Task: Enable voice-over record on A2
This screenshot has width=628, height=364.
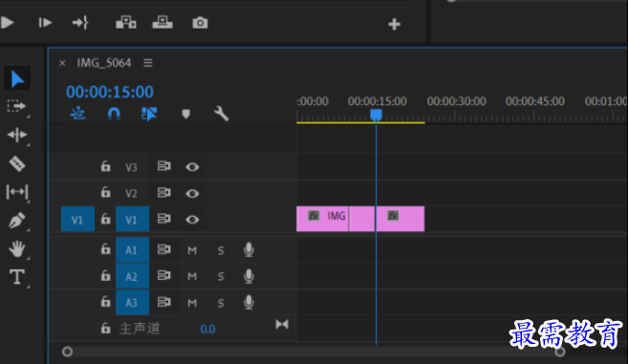Action: [x=249, y=276]
